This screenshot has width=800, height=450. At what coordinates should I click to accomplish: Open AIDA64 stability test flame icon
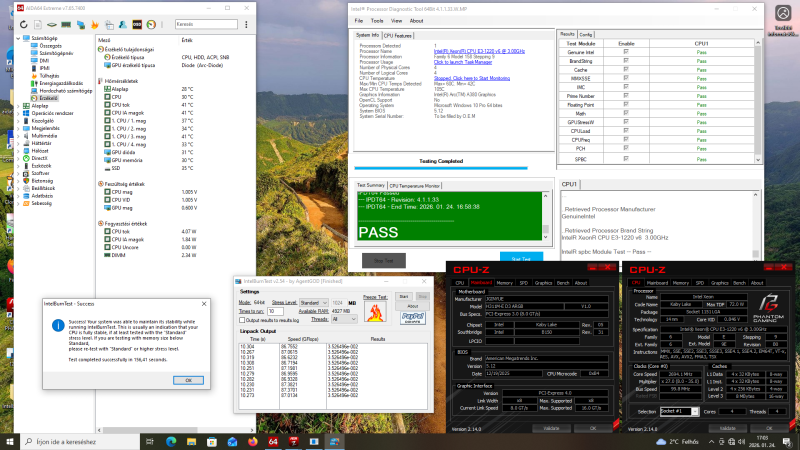pos(95,24)
